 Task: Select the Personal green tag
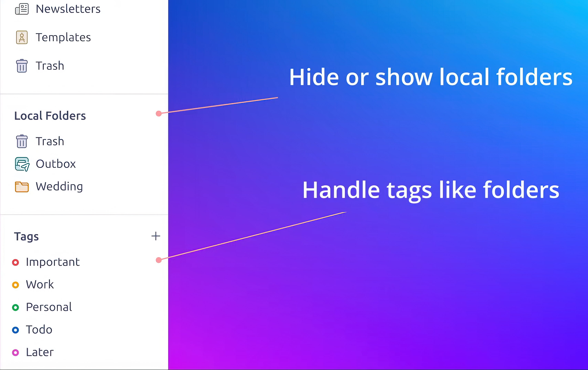click(49, 307)
